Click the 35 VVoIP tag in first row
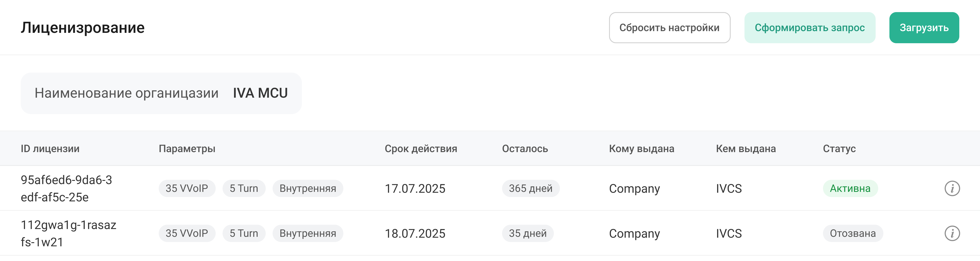This screenshot has width=980, height=261. click(x=187, y=189)
